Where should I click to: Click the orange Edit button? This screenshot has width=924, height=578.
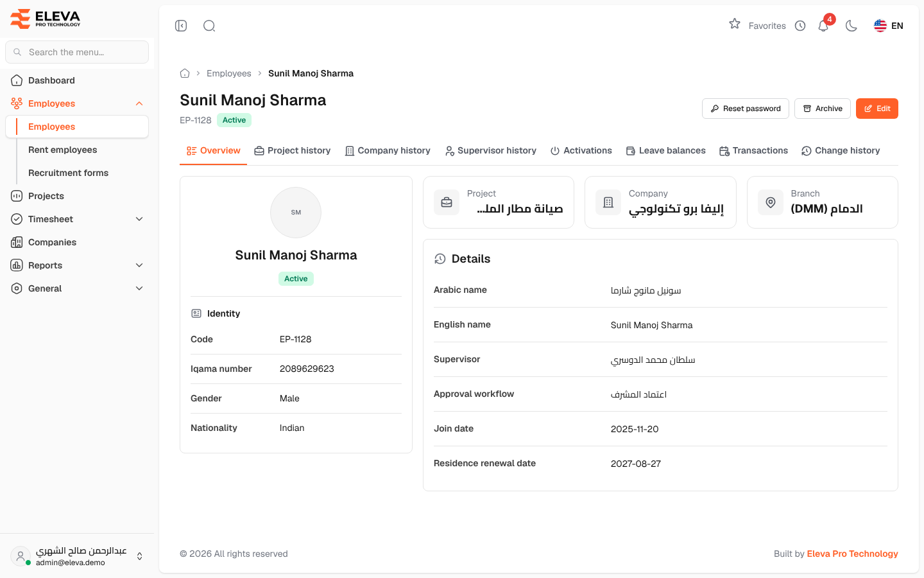pyautogui.click(x=877, y=109)
